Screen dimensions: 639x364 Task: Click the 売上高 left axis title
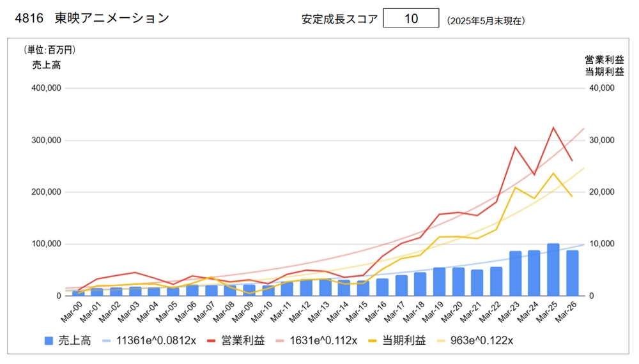pyautogui.click(x=47, y=65)
